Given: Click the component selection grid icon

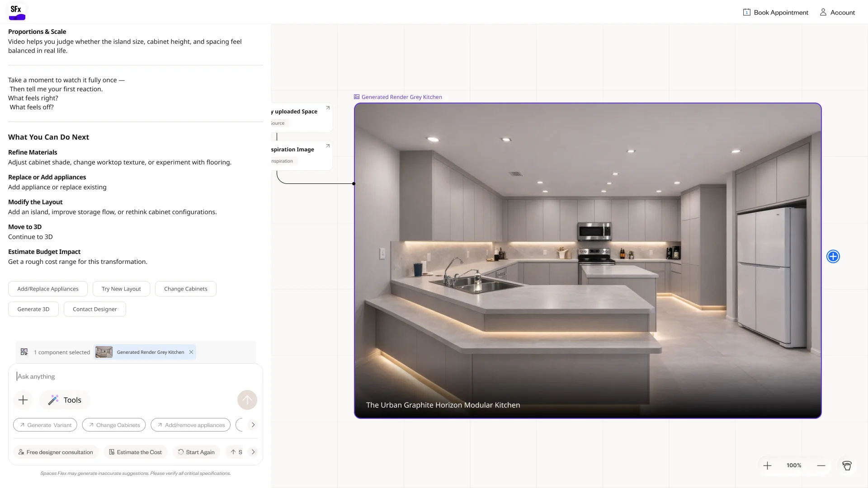Looking at the screenshot, I should tap(24, 352).
